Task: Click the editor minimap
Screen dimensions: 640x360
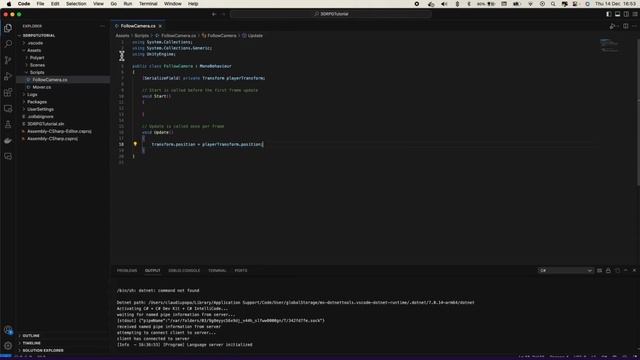Action: 609,45
